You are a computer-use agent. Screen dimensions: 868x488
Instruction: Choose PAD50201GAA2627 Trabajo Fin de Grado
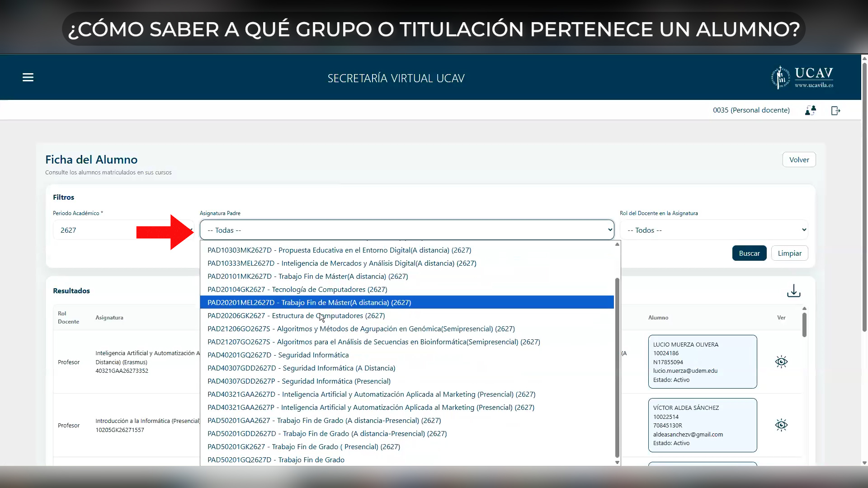tap(407, 420)
